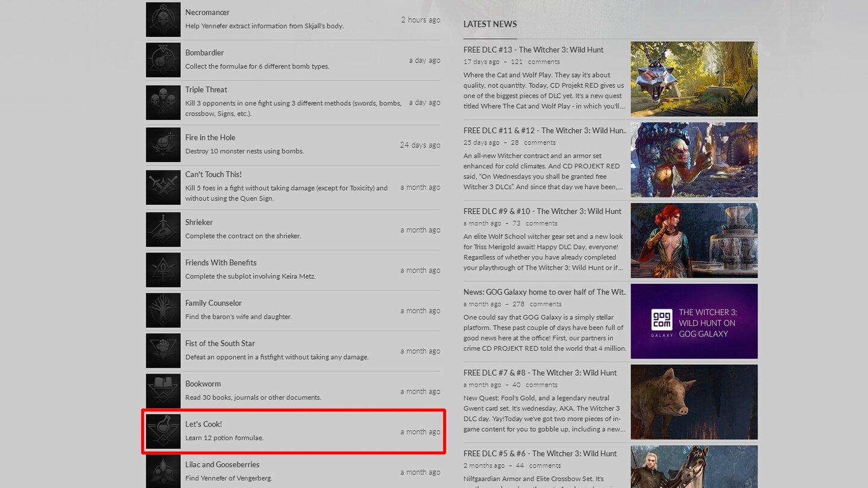This screenshot has height=488, width=868.
Task: Open the GOG Galaxy purple banner thumbnail
Action: [x=694, y=321]
